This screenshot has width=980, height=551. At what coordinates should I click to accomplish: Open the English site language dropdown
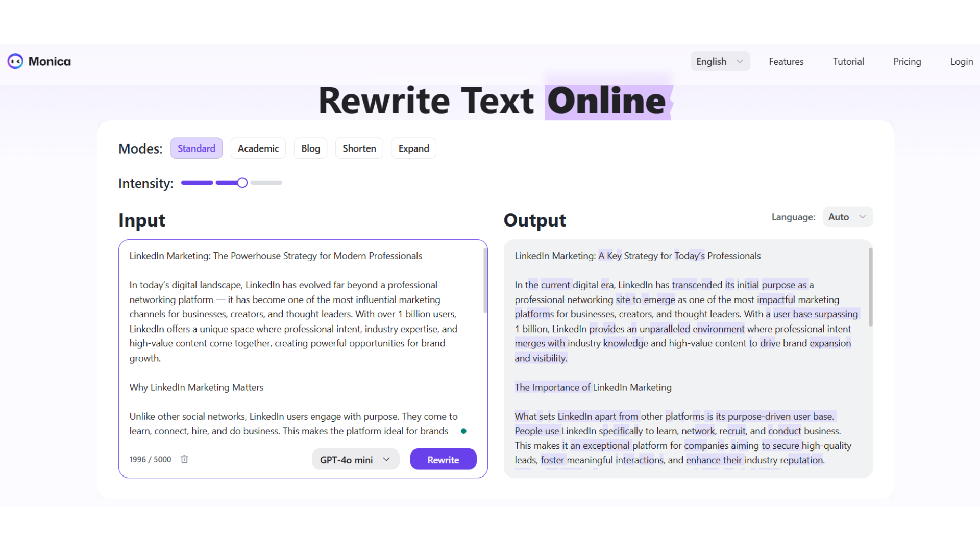(720, 61)
